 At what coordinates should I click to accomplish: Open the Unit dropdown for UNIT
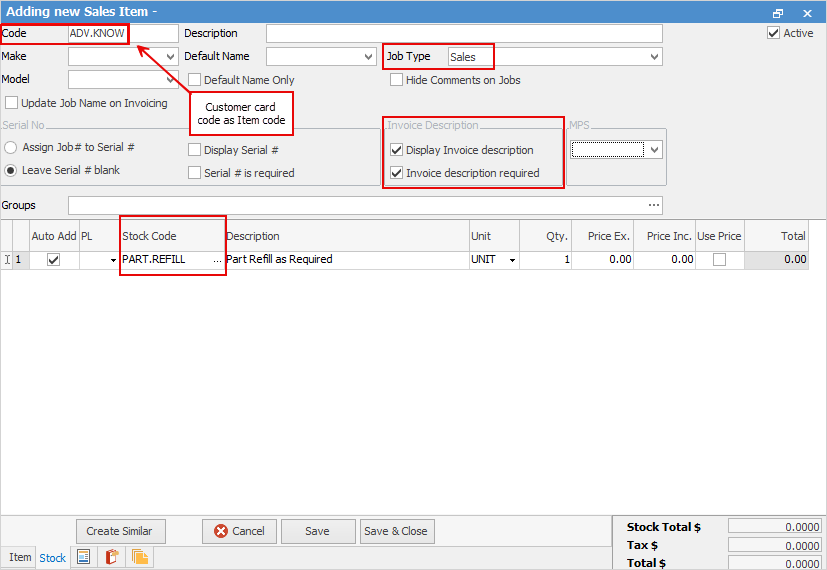click(512, 260)
